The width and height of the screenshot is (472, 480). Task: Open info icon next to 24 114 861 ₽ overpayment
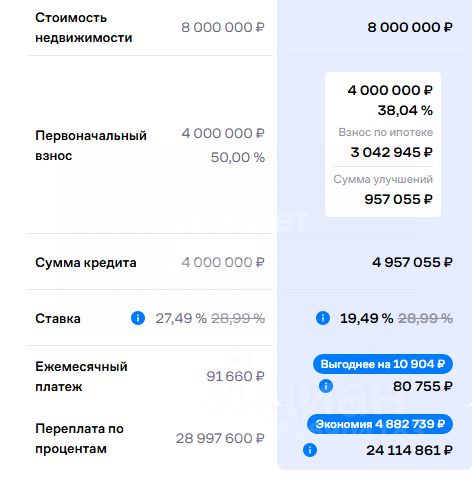pyautogui.click(x=310, y=450)
